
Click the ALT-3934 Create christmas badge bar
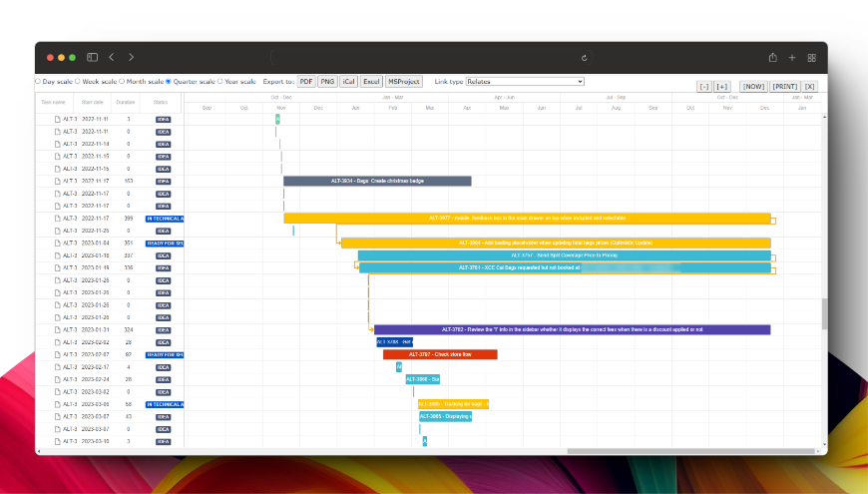[x=377, y=181]
